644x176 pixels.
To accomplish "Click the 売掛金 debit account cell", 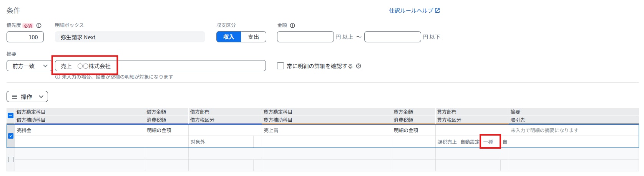I will point(80,130).
